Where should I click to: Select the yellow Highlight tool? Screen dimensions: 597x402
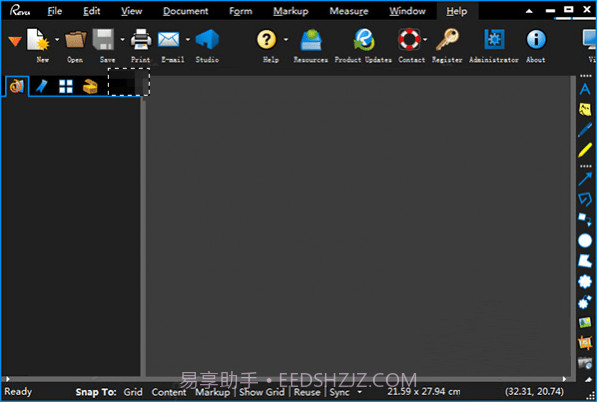(x=585, y=150)
